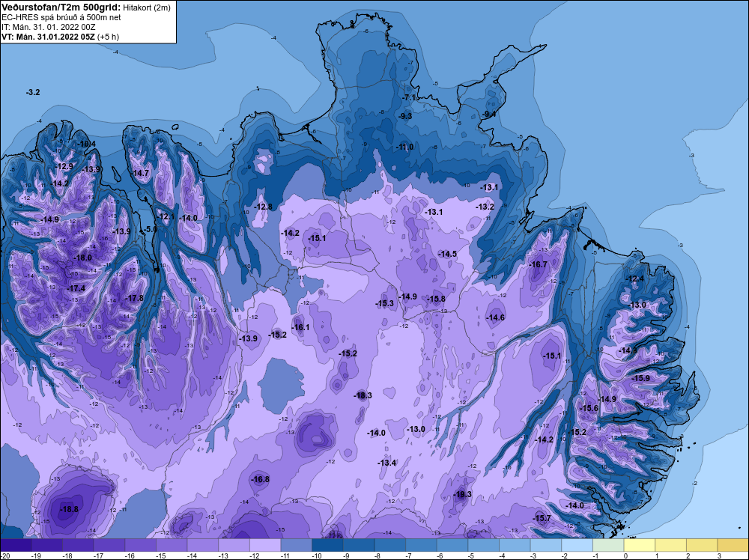Click the -12.8 temperature reading
Viewport: 749px width, 560px height.
[x=263, y=207]
